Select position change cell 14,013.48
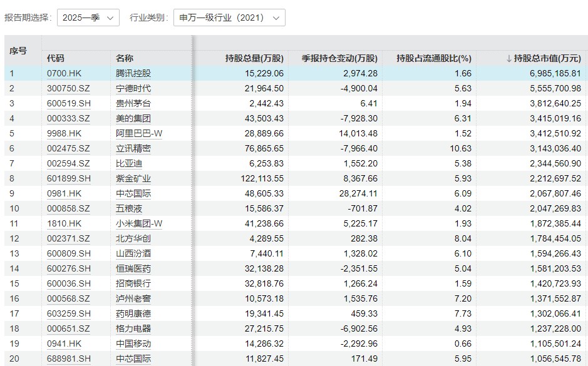 pos(359,133)
